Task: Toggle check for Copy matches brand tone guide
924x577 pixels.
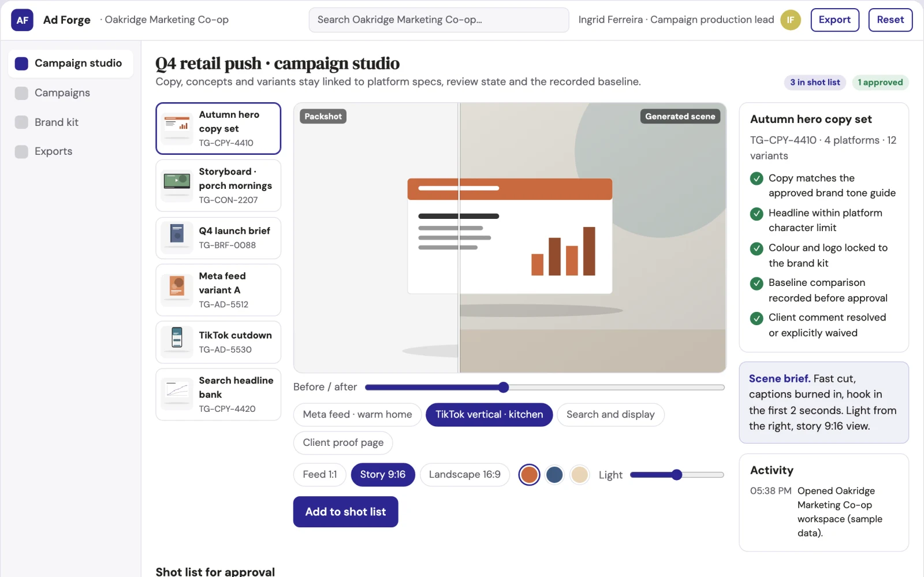Action: [757, 178]
